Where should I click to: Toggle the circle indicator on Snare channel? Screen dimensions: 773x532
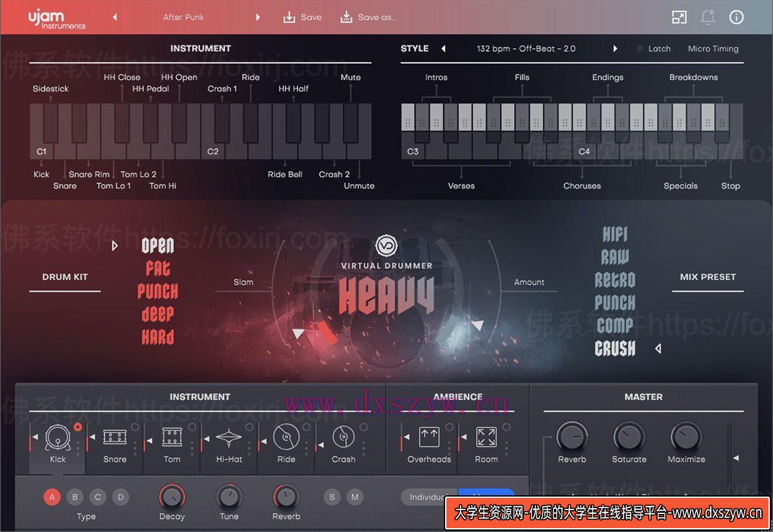pyautogui.click(x=135, y=427)
